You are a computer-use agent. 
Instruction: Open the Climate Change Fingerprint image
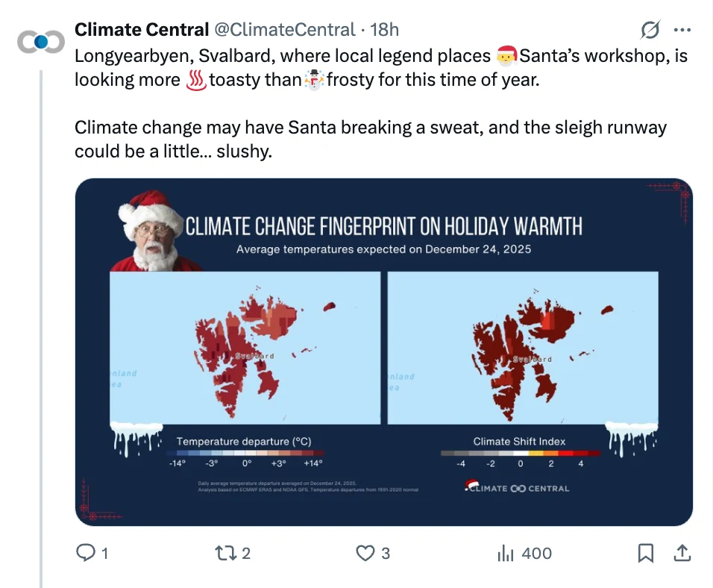(381, 349)
